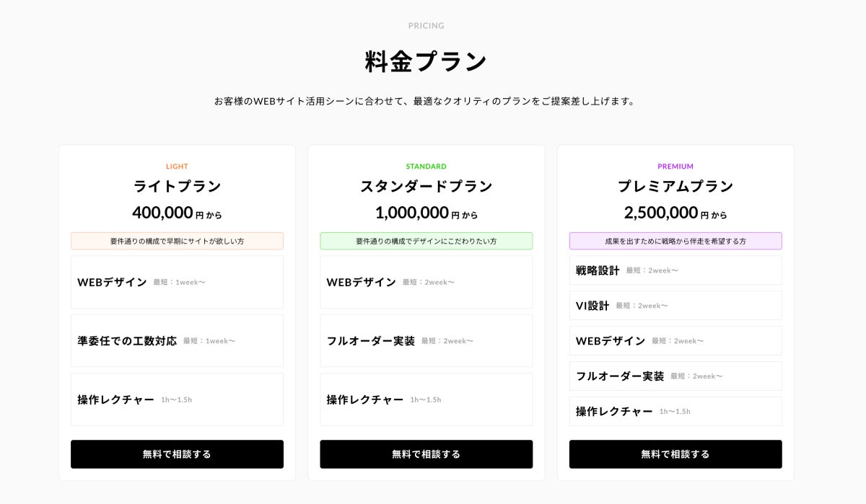Screen dimensions: 866x504
Task: Select フルオーダー実装 in the Standard plan
Action: (x=426, y=341)
